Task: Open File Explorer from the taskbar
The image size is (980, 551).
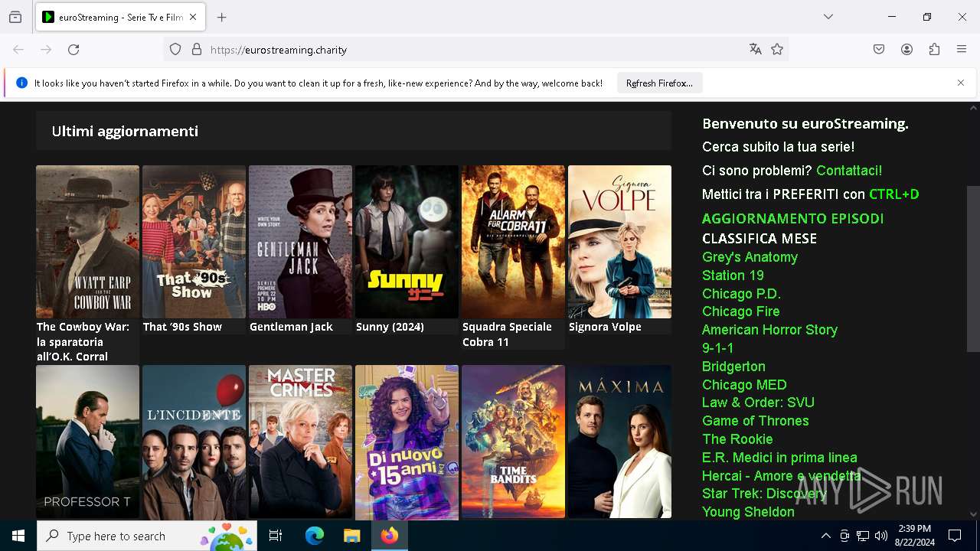Action: (x=351, y=536)
